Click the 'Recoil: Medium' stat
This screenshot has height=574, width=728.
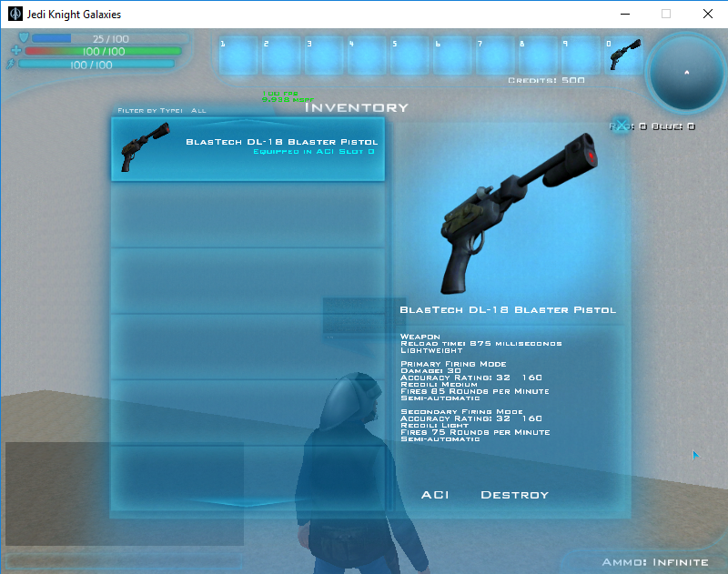point(439,384)
